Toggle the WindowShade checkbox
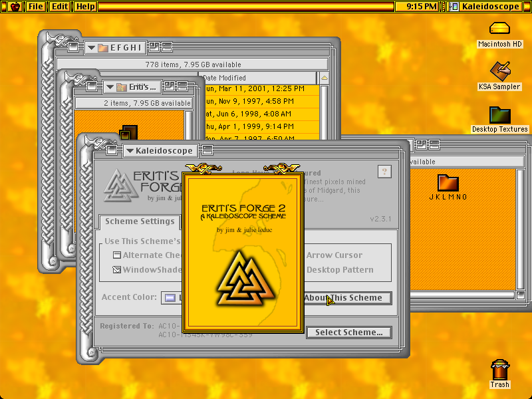The width and height of the screenshot is (532, 399). [117, 270]
